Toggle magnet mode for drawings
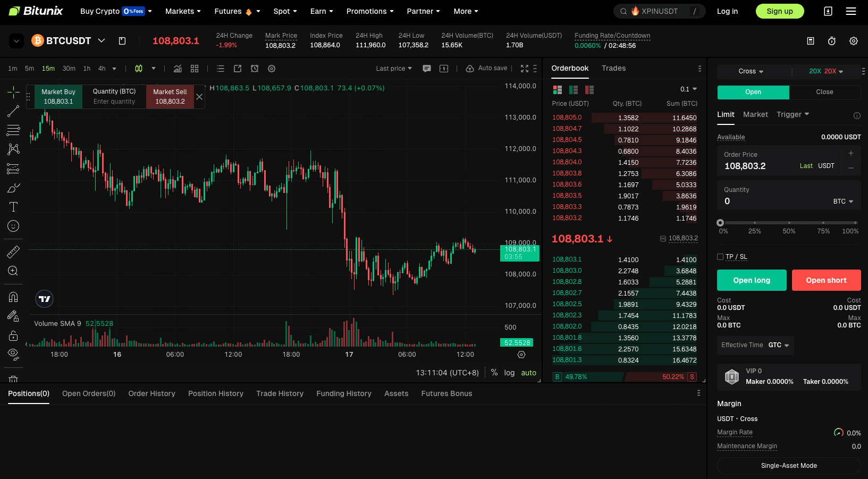 click(x=13, y=297)
